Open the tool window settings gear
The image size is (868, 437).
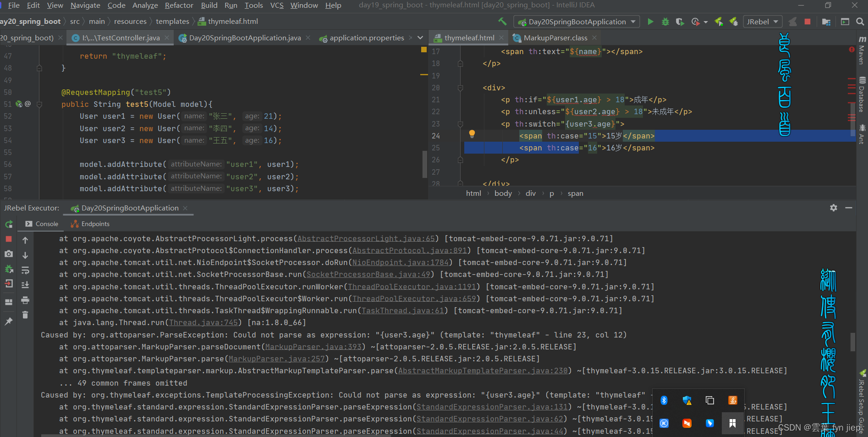[x=834, y=208]
